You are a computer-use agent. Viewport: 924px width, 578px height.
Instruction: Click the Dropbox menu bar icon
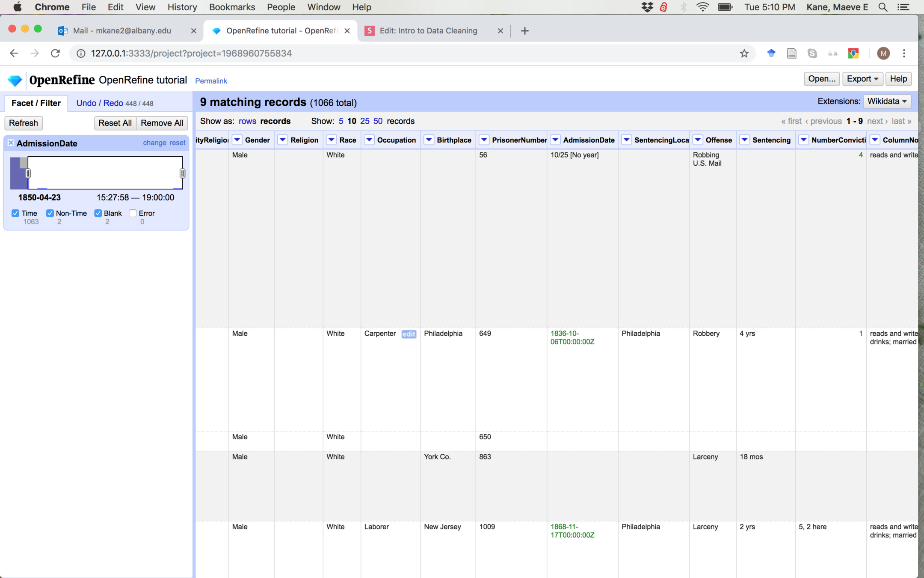647,7
